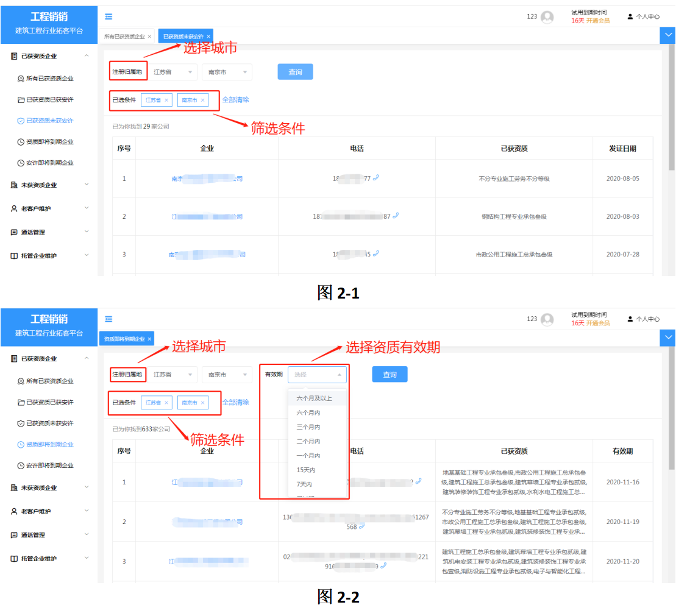
Task: Open the blue tab-options arrow in figure 2-2
Action: click(668, 338)
